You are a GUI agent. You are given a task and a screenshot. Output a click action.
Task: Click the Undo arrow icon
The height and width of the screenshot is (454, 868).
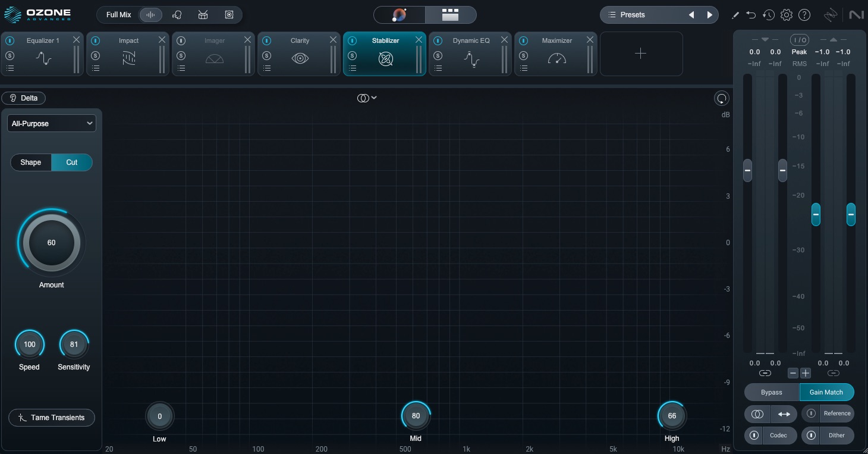click(x=751, y=15)
